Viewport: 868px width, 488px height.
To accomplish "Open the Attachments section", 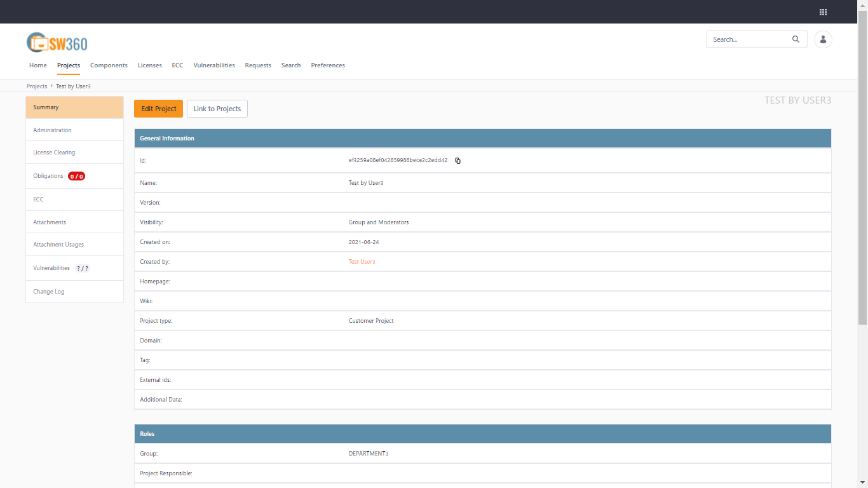I will [x=50, y=222].
